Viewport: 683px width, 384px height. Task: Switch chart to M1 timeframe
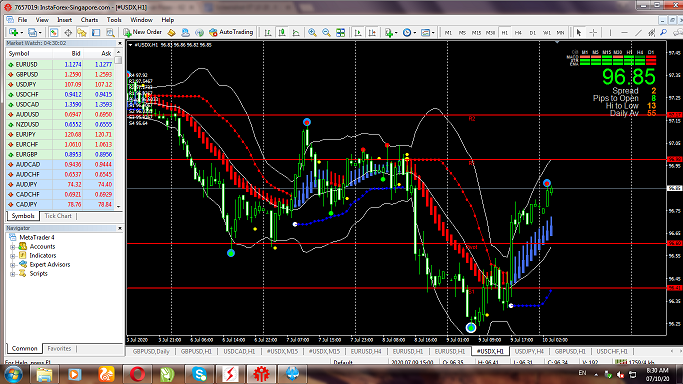pyautogui.click(x=448, y=33)
